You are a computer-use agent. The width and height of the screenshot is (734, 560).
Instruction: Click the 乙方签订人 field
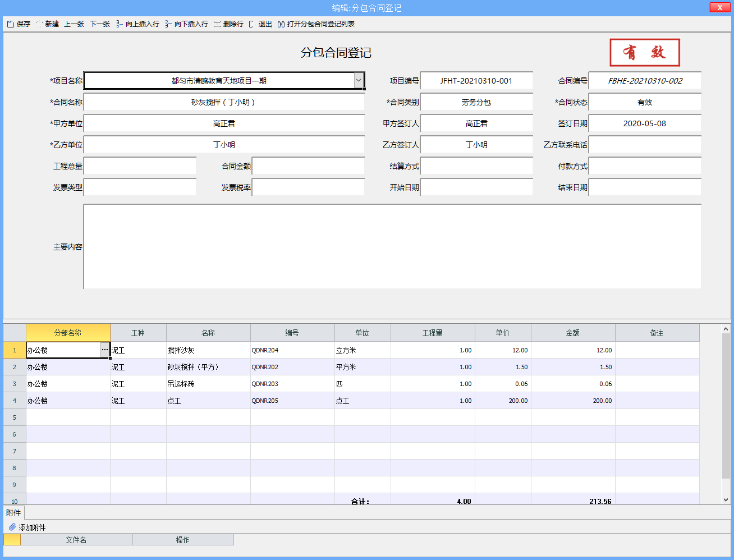(x=476, y=145)
